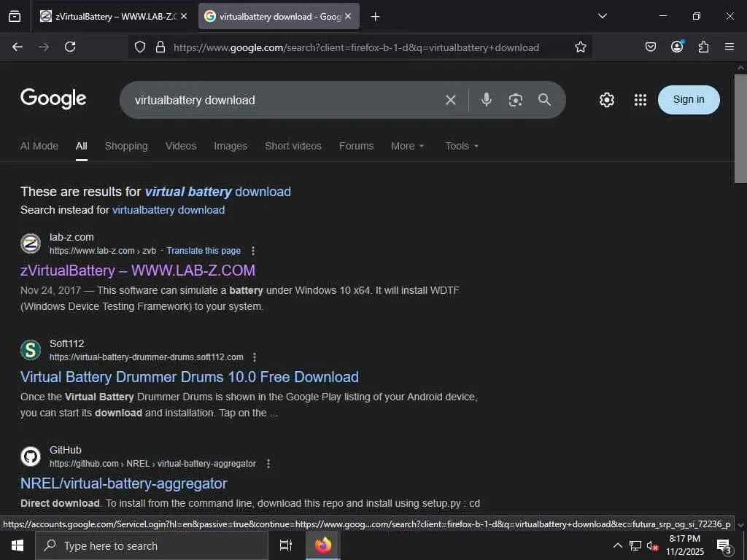Screen dimensions: 747x560
Task: List all tabs dropdown arrow
Action: point(602,16)
